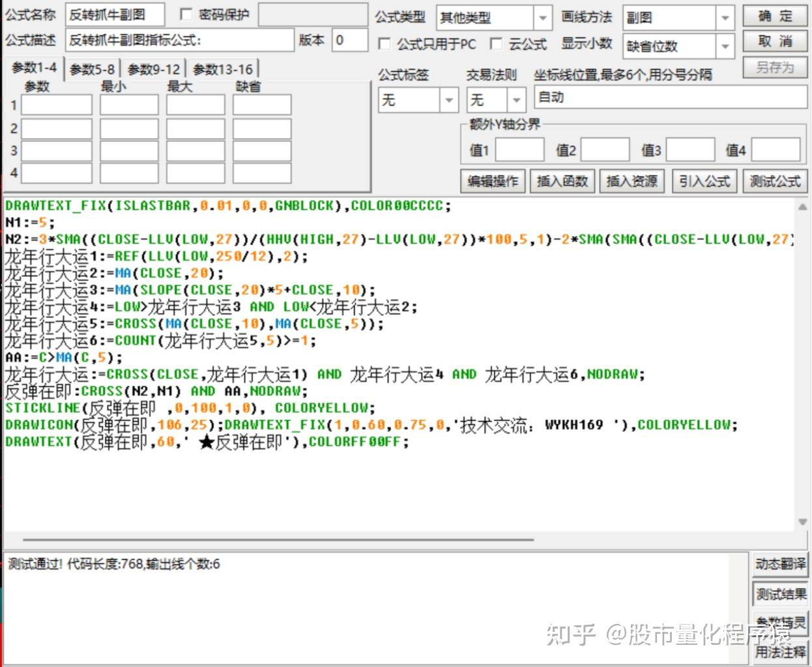This screenshot has height=667, width=812.
Task: Switch to the 参数5-8 tab
Action: pyautogui.click(x=92, y=69)
